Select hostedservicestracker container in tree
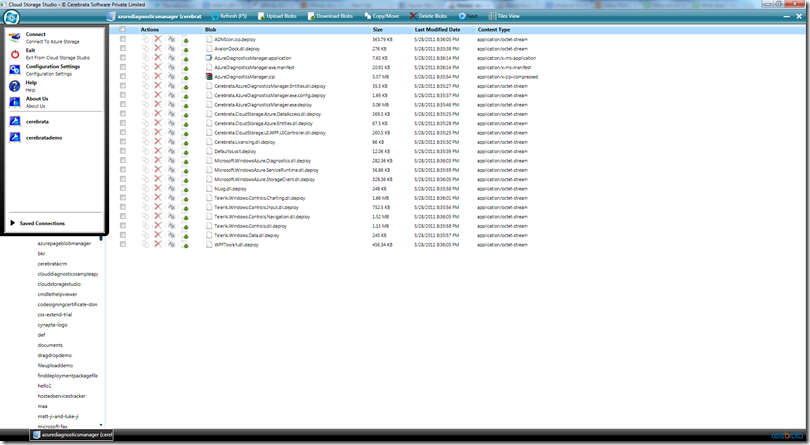Viewport: 810px width, 445px height. coord(61,396)
